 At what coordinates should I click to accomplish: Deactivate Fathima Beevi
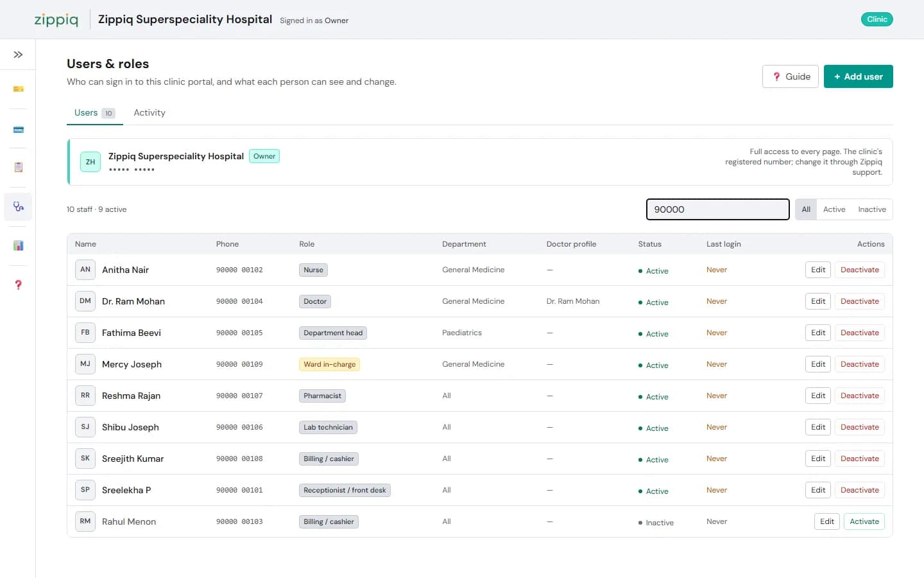click(x=860, y=333)
